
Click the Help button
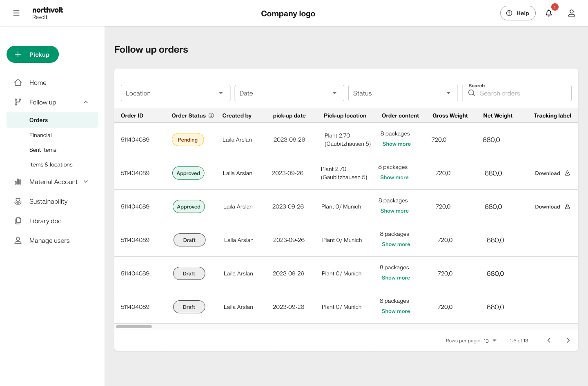click(x=518, y=13)
